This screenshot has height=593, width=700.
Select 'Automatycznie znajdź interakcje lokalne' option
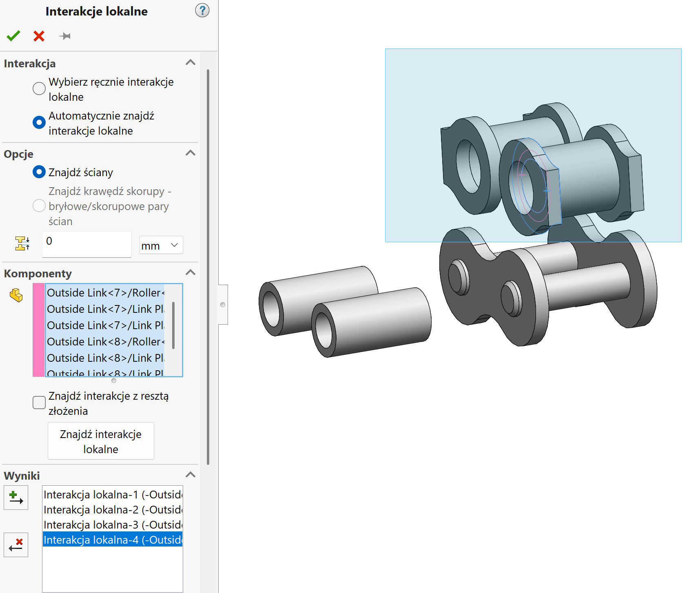(39, 122)
